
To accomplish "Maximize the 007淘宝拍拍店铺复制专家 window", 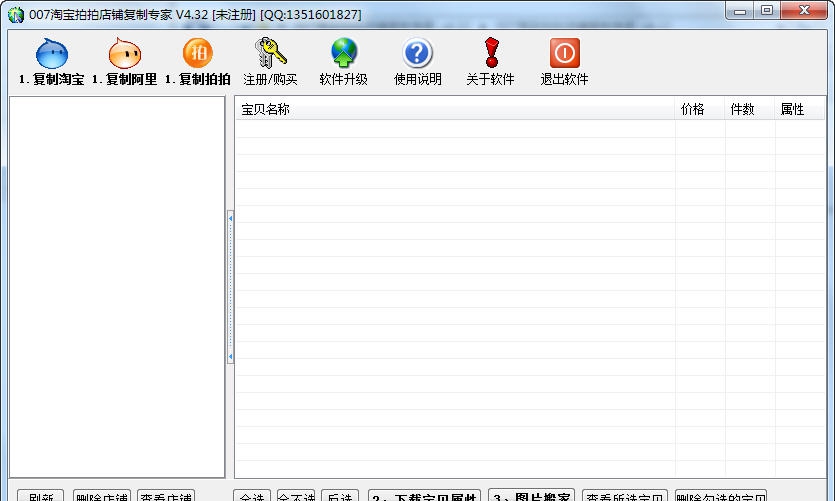I will 767,11.
